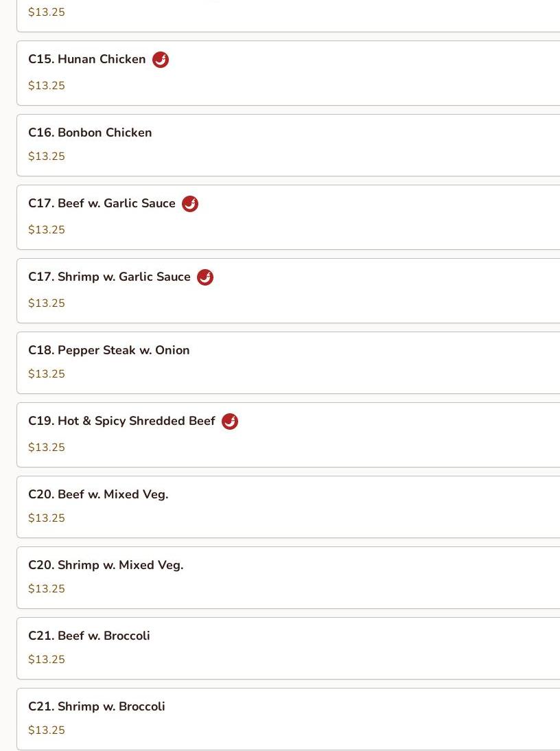Choose C20. Beef w. Mixed Veg.
This screenshot has width=560, height=751.
289,507
